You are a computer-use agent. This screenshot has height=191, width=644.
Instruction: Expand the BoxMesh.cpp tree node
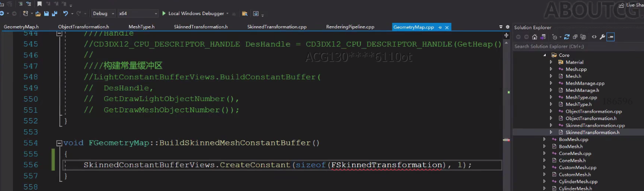[x=545, y=139]
